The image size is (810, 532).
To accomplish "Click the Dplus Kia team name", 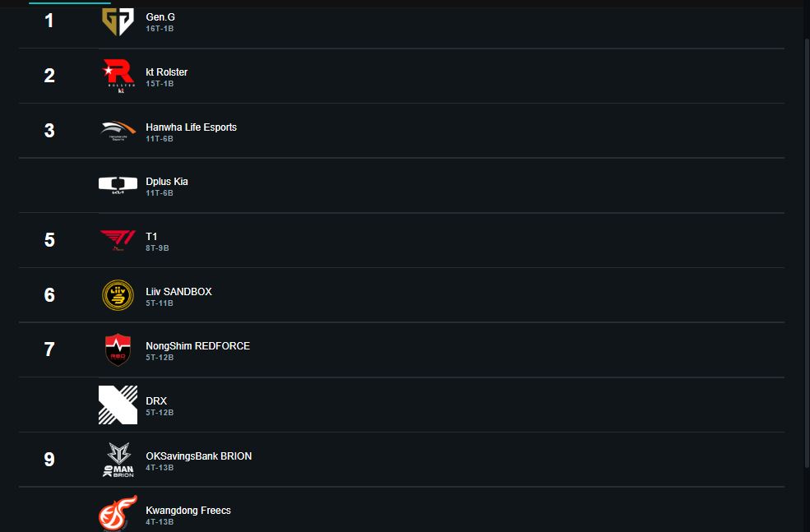I will tap(167, 182).
